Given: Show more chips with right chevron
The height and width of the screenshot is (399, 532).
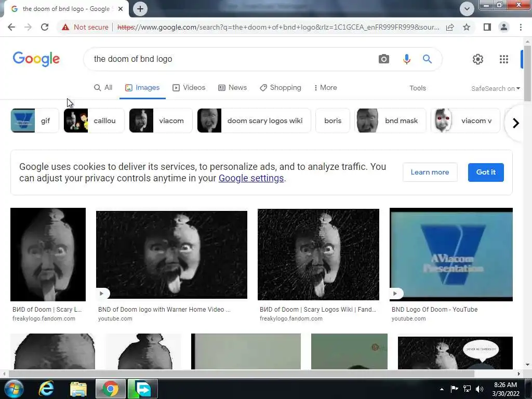Looking at the screenshot, I should [516, 123].
